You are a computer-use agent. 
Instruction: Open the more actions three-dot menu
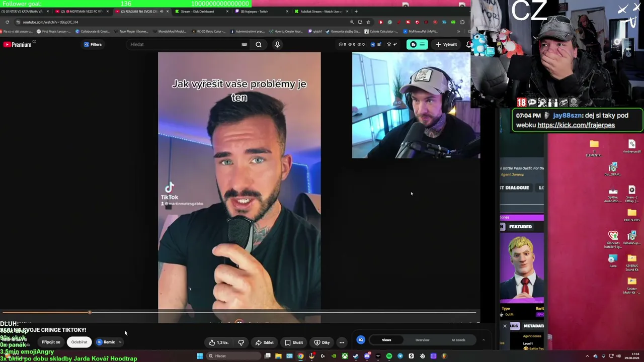342,342
